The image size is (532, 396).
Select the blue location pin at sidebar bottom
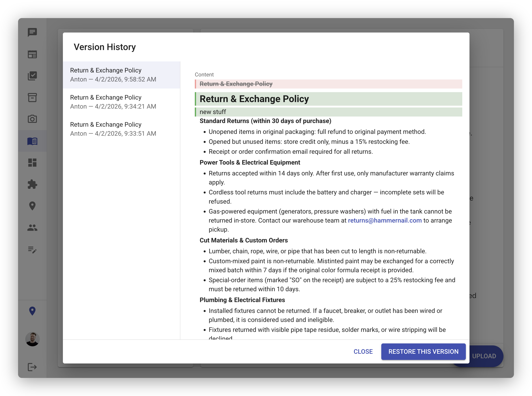pyautogui.click(x=32, y=311)
